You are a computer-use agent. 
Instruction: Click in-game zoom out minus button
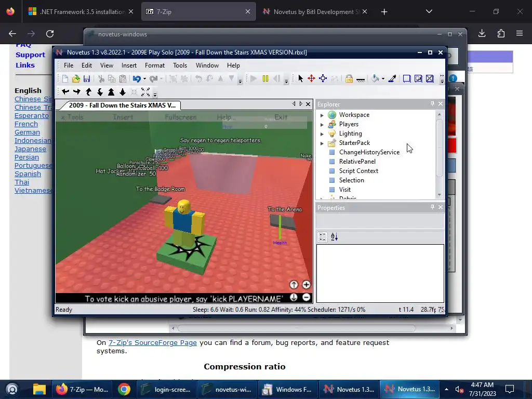click(x=306, y=298)
